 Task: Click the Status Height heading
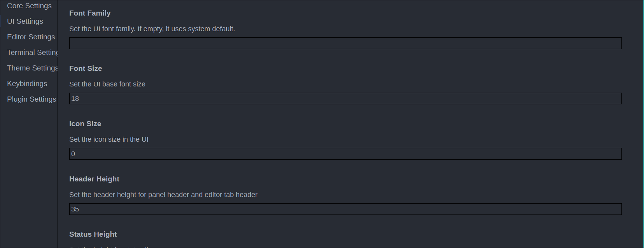tap(93, 234)
